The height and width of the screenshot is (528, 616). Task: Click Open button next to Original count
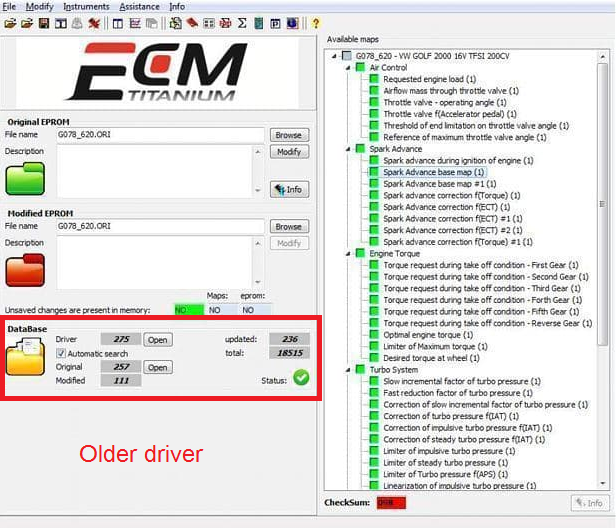158,367
